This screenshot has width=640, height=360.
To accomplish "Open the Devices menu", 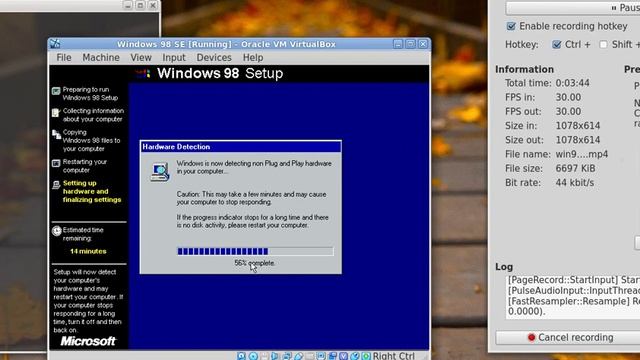I will pyautogui.click(x=214, y=58).
